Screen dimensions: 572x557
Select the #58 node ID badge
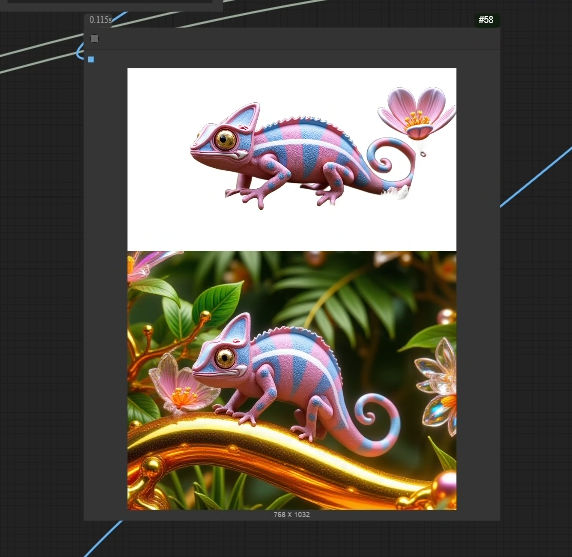tap(486, 20)
